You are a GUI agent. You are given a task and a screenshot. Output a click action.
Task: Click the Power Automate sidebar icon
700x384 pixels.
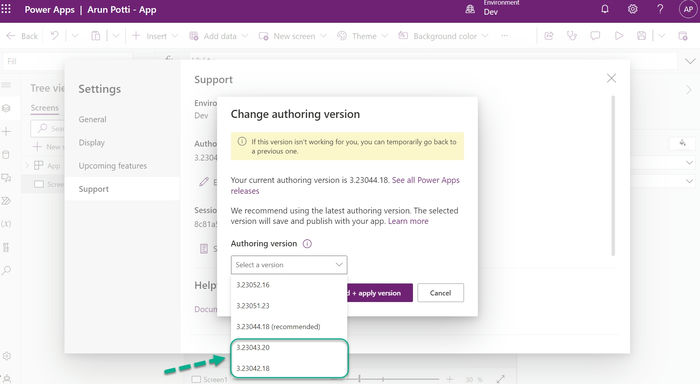[x=6, y=201]
